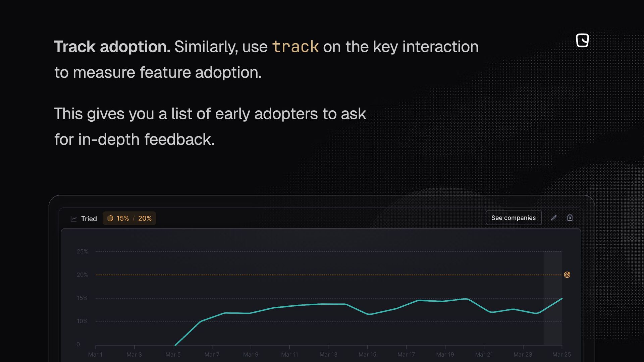Click the Mar 21 x-axis label
Viewport: 644px width, 362px height.
(484, 354)
